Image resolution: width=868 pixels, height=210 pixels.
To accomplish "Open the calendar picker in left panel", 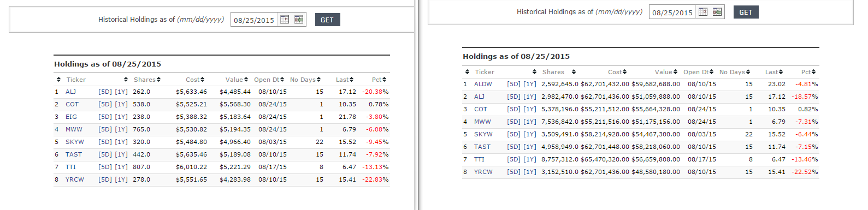I will [285, 20].
